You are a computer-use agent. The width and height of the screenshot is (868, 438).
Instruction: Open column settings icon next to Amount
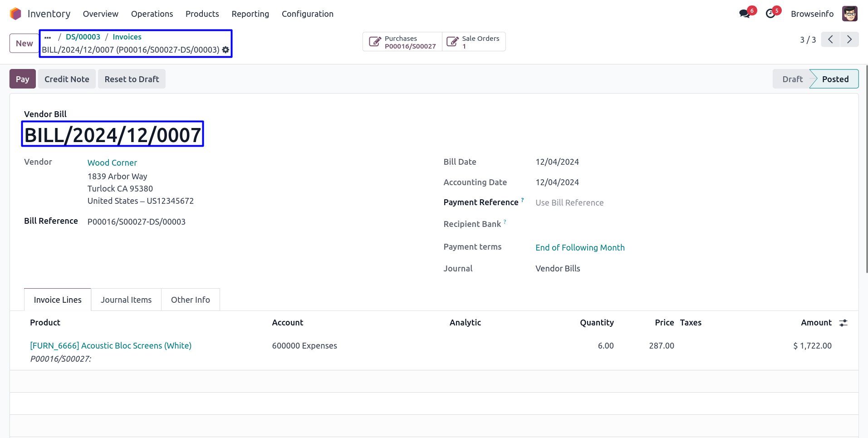tap(843, 323)
